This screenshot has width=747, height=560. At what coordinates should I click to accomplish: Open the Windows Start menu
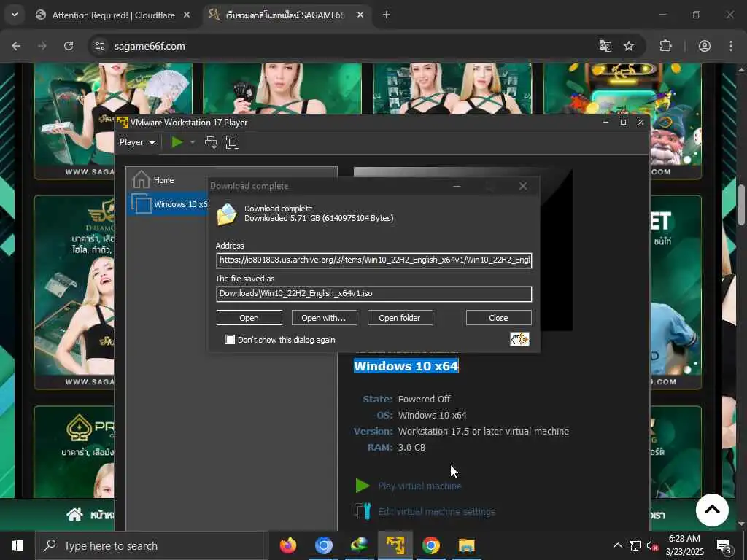coord(18,545)
